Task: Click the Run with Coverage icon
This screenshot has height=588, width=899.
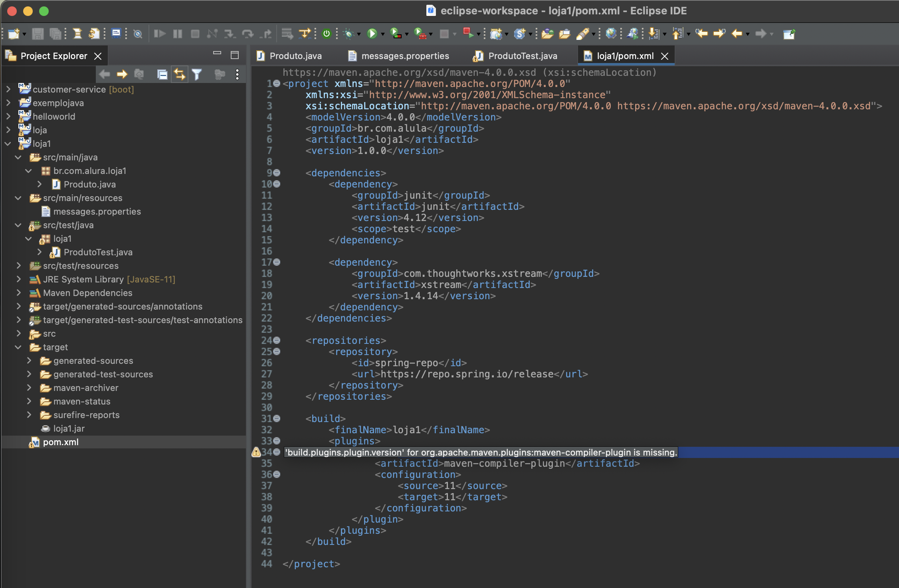Action: [396, 34]
